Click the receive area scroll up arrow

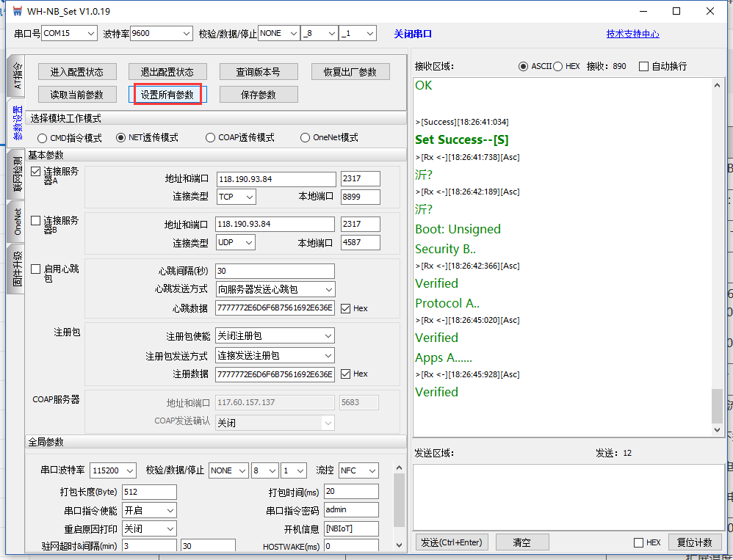pos(717,85)
